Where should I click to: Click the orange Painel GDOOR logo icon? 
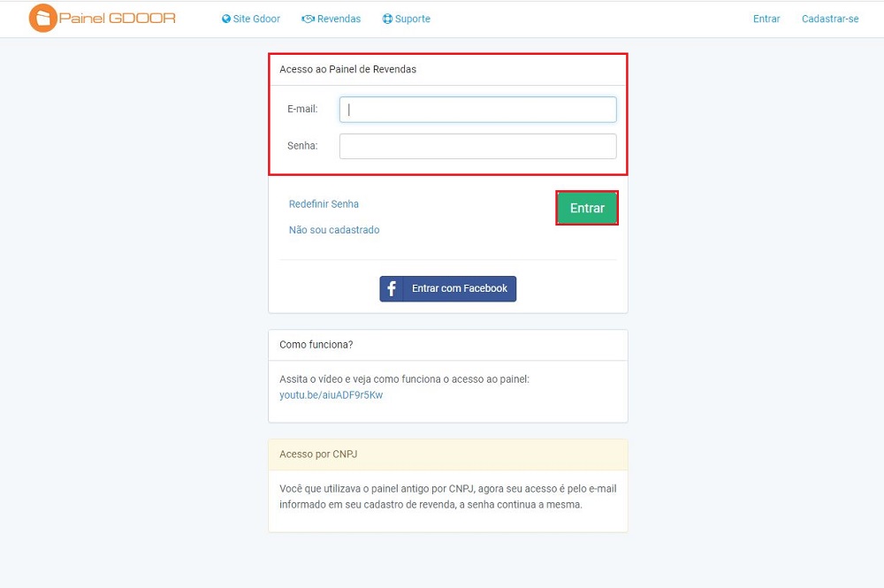[42, 18]
